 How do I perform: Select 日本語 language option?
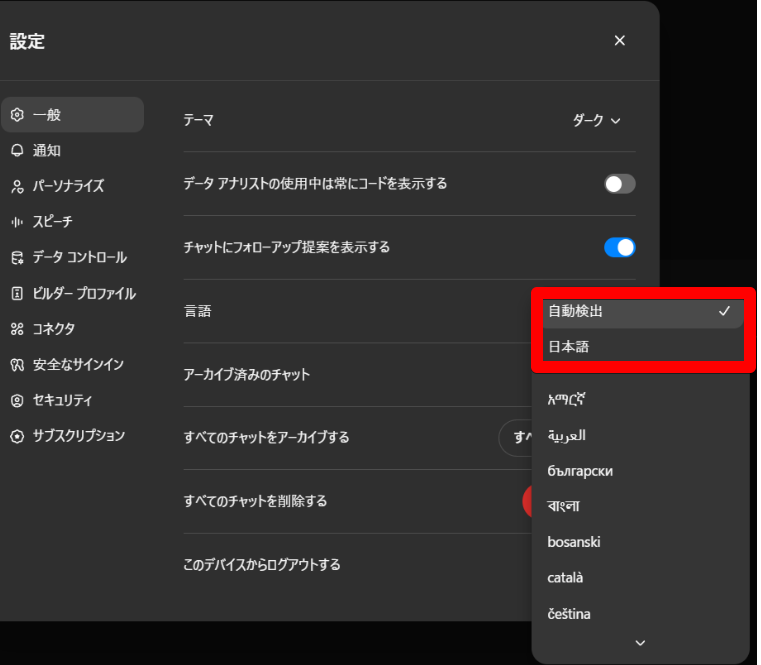pyautogui.click(x=643, y=347)
